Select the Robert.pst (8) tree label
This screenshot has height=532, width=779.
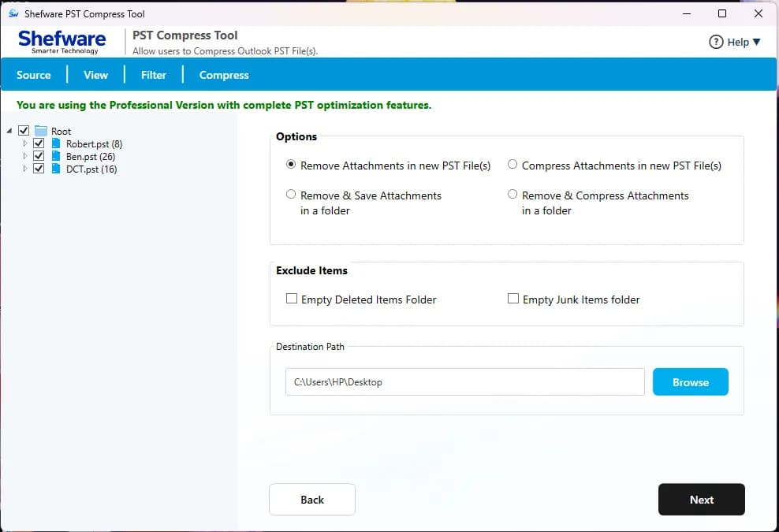[x=94, y=144]
